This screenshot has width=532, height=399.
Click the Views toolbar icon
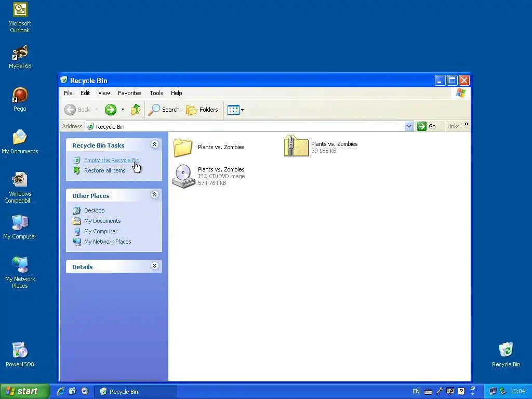click(x=233, y=110)
